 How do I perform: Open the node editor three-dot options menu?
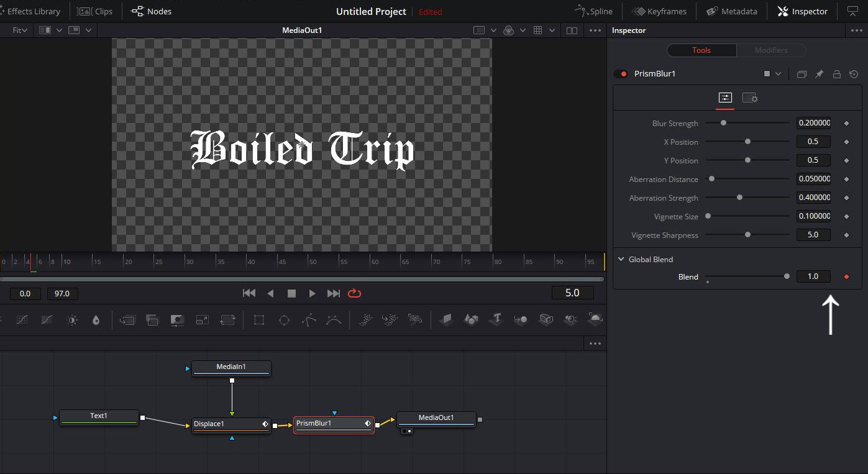[595, 344]
